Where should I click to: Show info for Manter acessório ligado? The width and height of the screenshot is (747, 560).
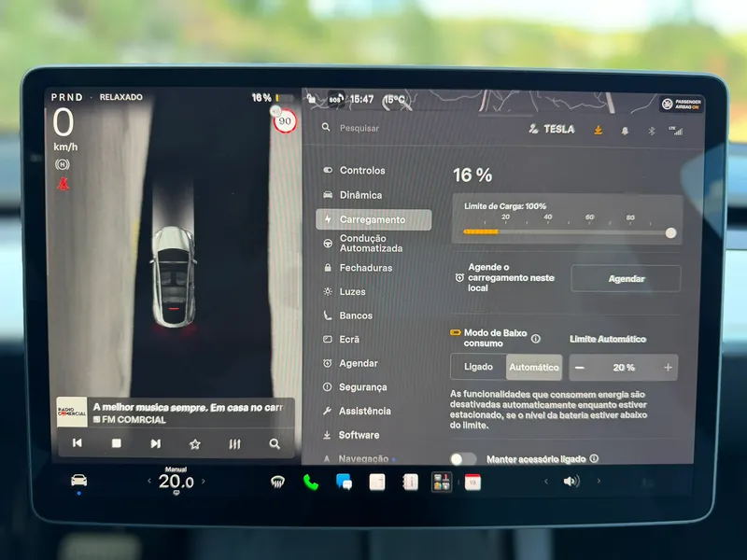coord(594,458)
